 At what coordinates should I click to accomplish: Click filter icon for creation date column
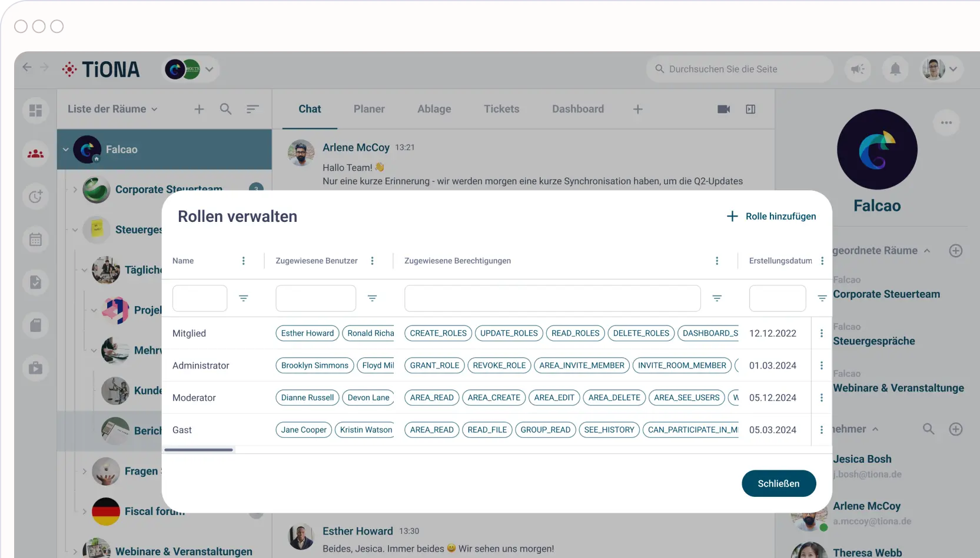click(822, 298)
